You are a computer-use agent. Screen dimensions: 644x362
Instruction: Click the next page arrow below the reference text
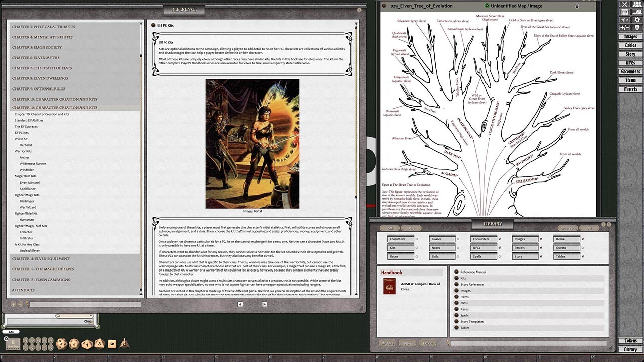265,304
